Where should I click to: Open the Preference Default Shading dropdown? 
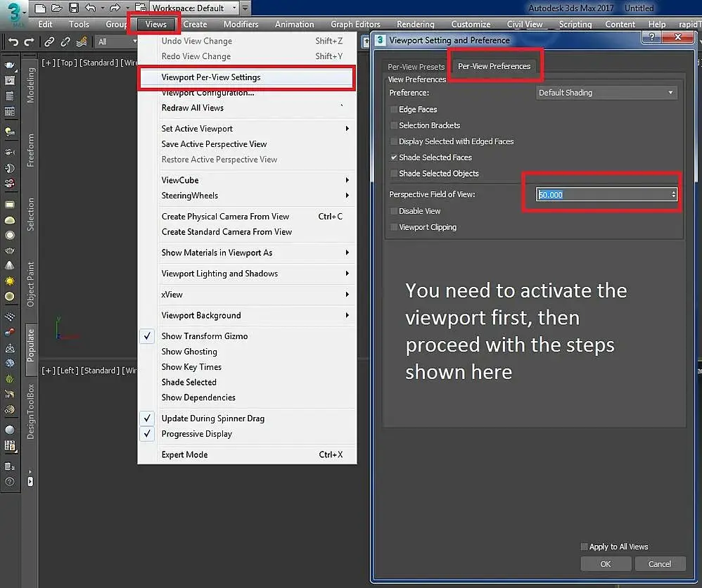pyautogui.click(x=606, y=93)
